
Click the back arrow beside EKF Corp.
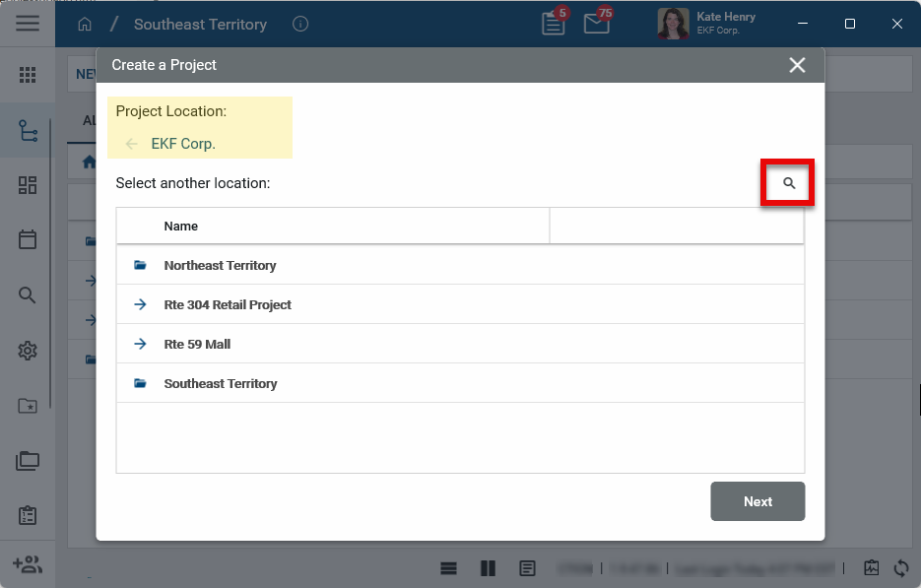point(132,144)
